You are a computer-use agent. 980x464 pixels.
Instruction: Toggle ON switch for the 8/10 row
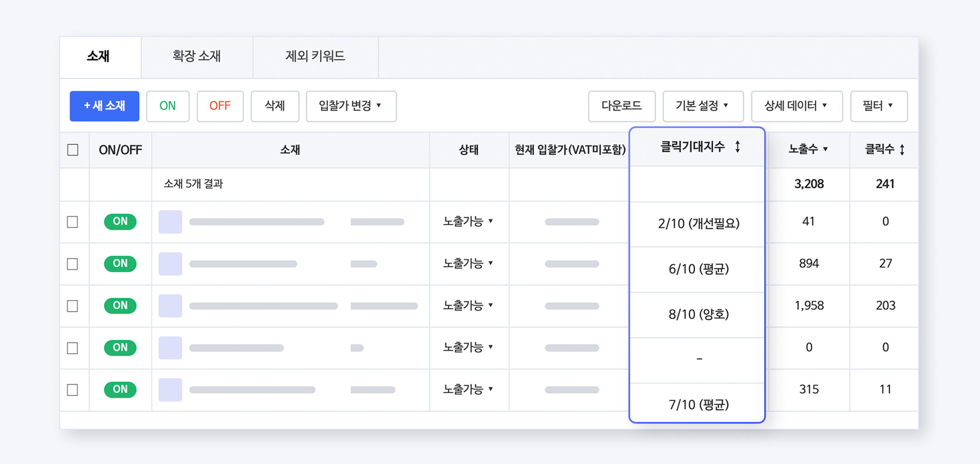click(x=120, y=305)
